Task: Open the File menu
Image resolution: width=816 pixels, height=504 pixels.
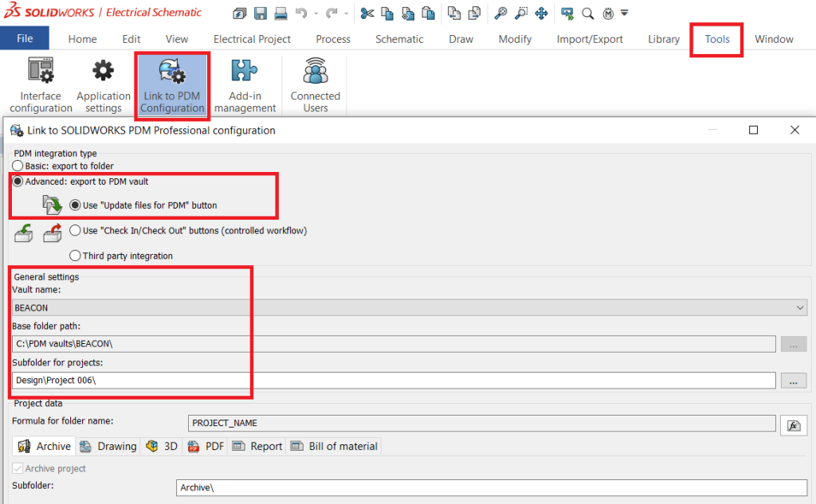Action: point(25,38)
